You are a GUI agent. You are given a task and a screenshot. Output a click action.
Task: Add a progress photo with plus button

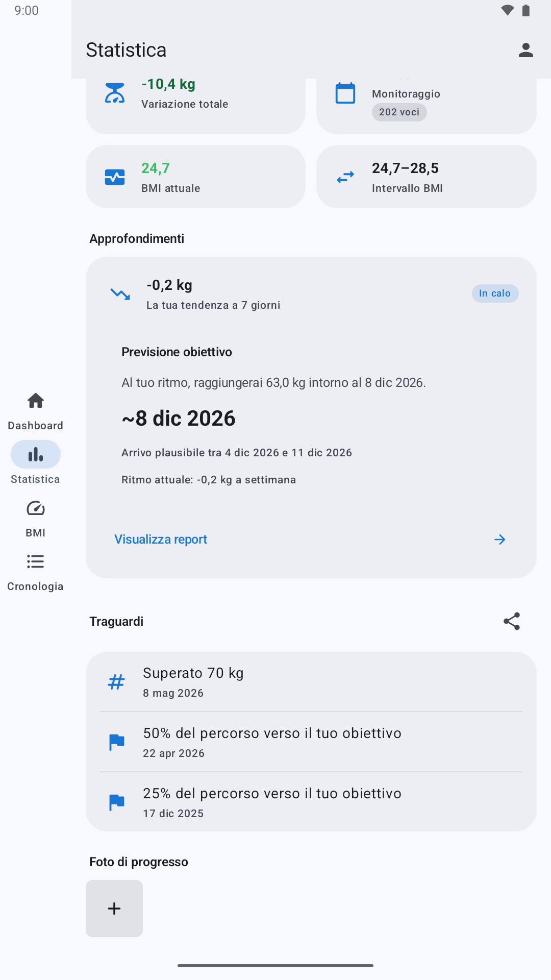pyautogui.click(x=114, y=909)
